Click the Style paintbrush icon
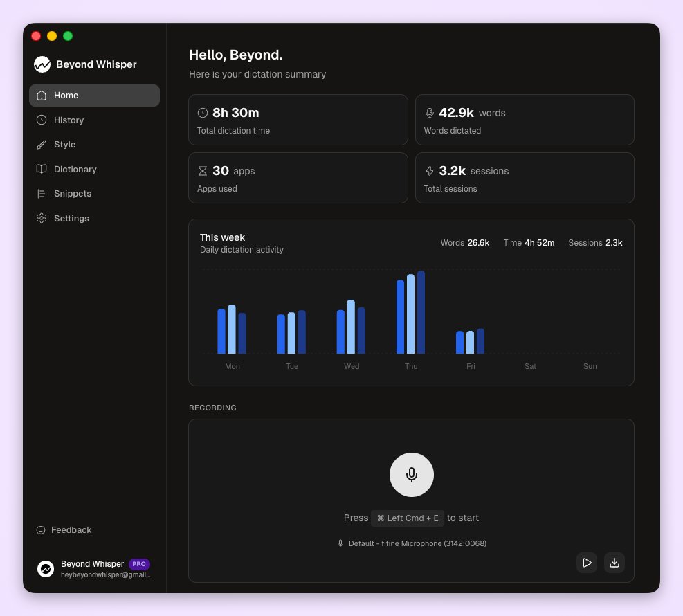Image resolution: width=683 pixels, height=616 pixels. [42, 145]
